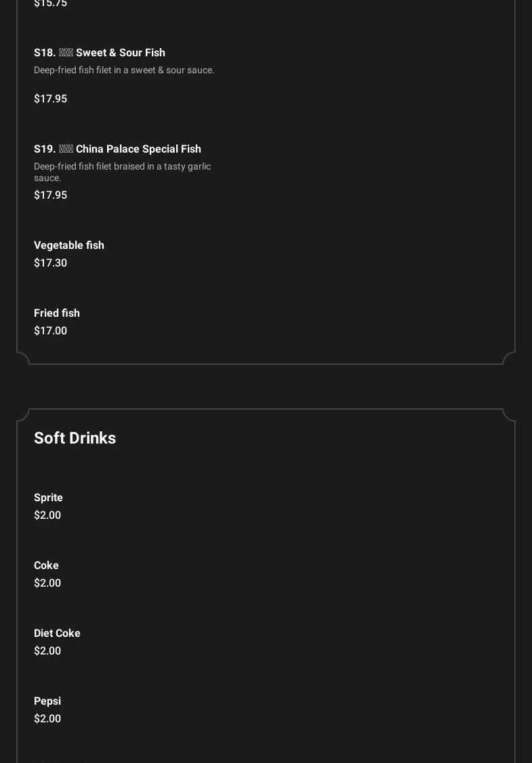The image size is (532, 763).
Task: Click the $2.00 price under Sprite
Action: click(47, 515)
